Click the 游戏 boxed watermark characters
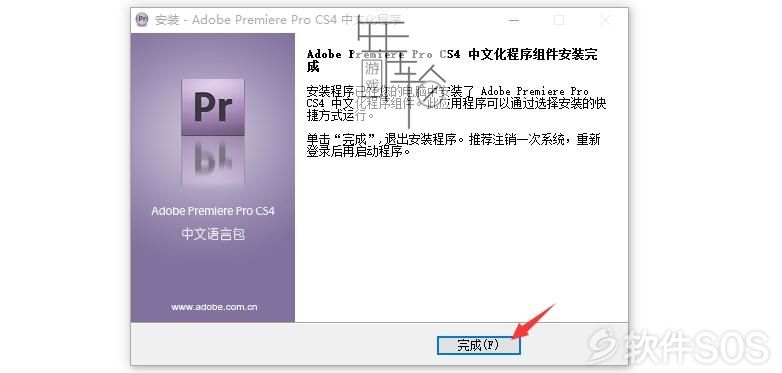Viewport: 782px width, 373px height. [x=372, y=75]
